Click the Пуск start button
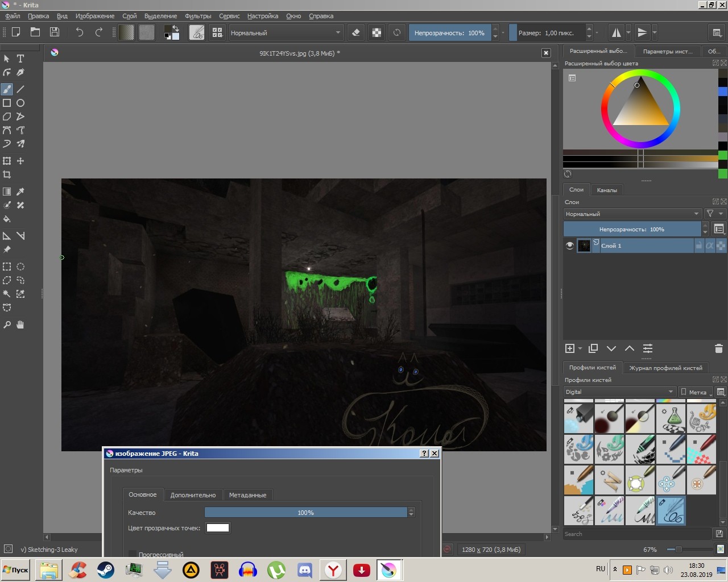Image resolution: width=728 pixels, height=582 pixels. (15, 570)
